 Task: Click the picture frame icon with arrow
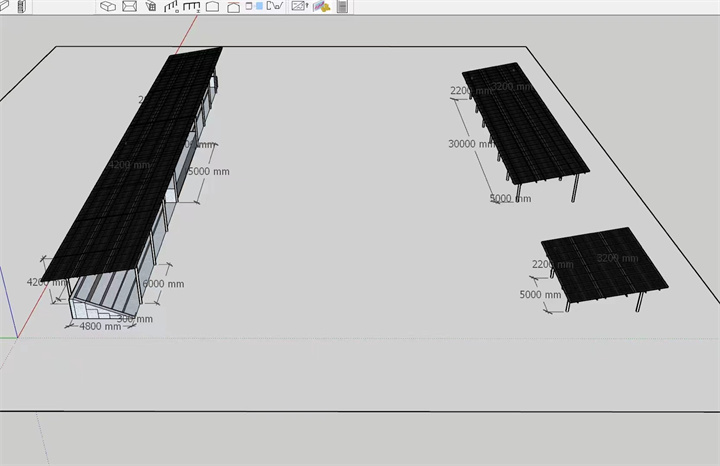pos(299,6)
